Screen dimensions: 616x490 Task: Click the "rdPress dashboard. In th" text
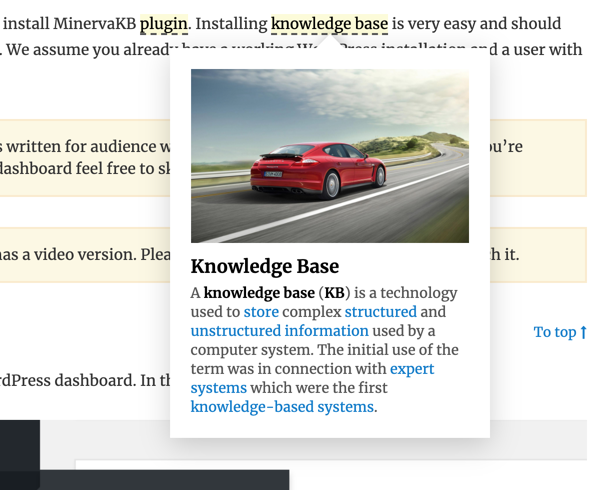pos(85,381)
